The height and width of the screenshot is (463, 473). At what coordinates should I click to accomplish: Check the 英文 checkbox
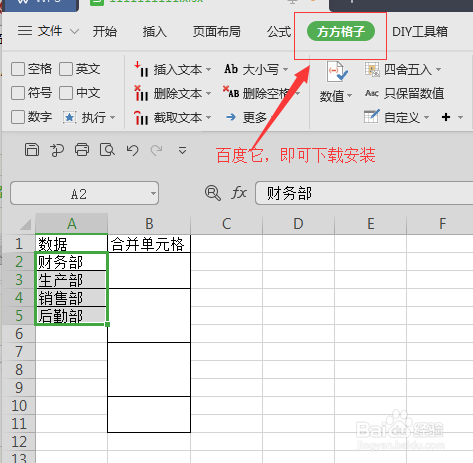[x=66, y=69]
